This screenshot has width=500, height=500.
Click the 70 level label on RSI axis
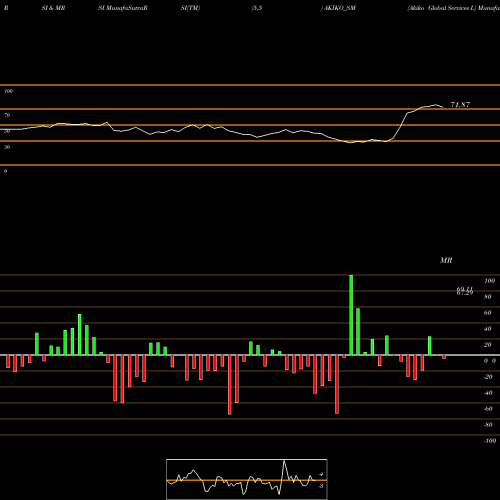pyautogui.click(x=7, y=115)
